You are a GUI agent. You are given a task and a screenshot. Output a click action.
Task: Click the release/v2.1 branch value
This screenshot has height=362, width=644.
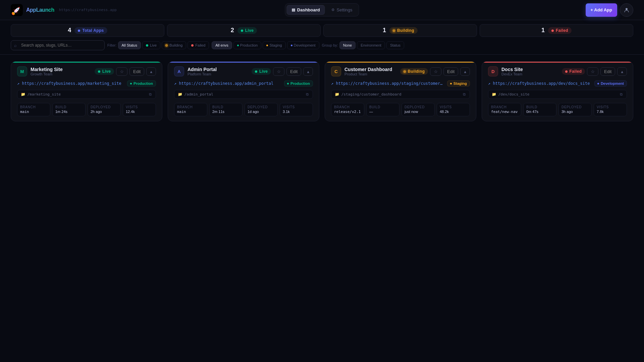tap(347, 112)
